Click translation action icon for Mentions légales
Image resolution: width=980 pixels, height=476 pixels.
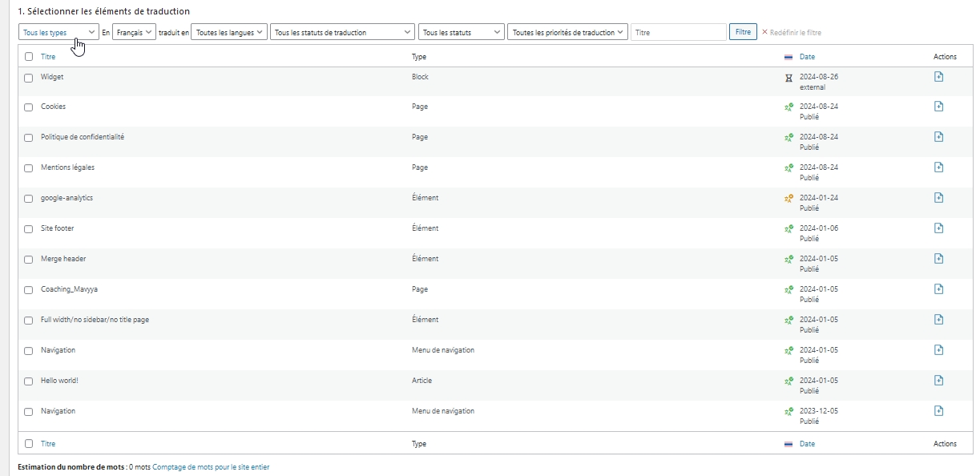click(938, 167)
